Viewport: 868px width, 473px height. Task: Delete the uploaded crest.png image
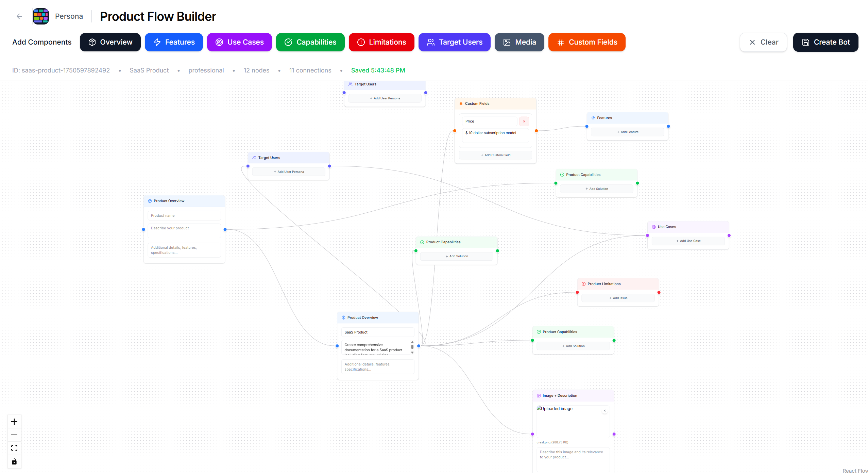pos(605,411)
